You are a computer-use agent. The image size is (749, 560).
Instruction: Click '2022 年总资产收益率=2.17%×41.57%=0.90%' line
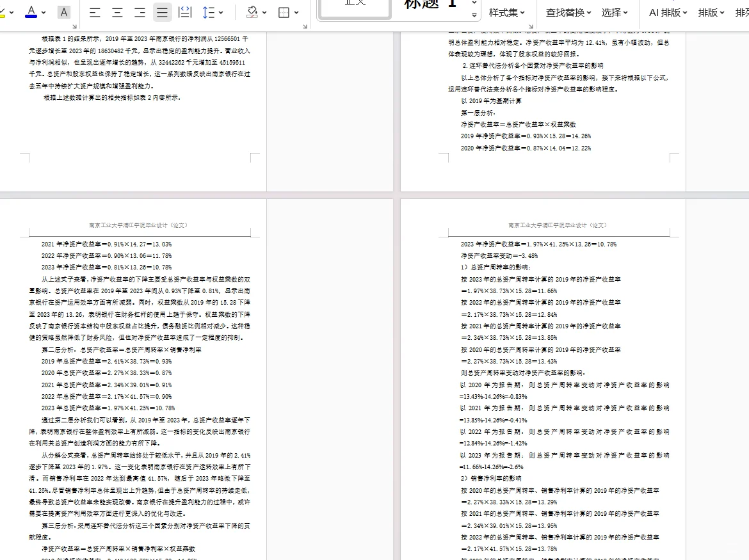106,397
